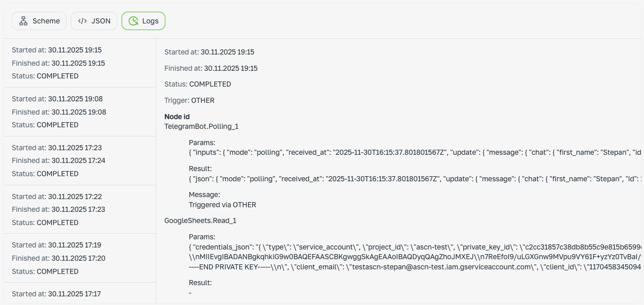
Task: Open the run started at 17:23
Action: click(79, 161)
